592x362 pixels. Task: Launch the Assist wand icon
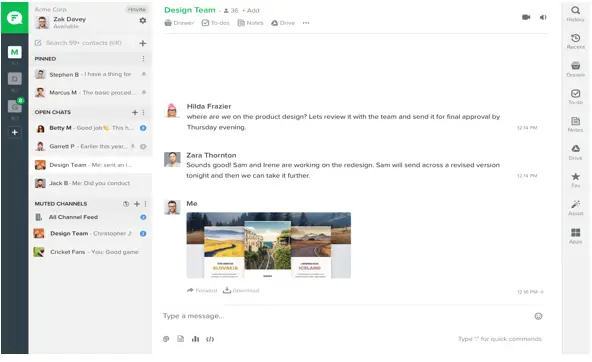tap(575, 208)
